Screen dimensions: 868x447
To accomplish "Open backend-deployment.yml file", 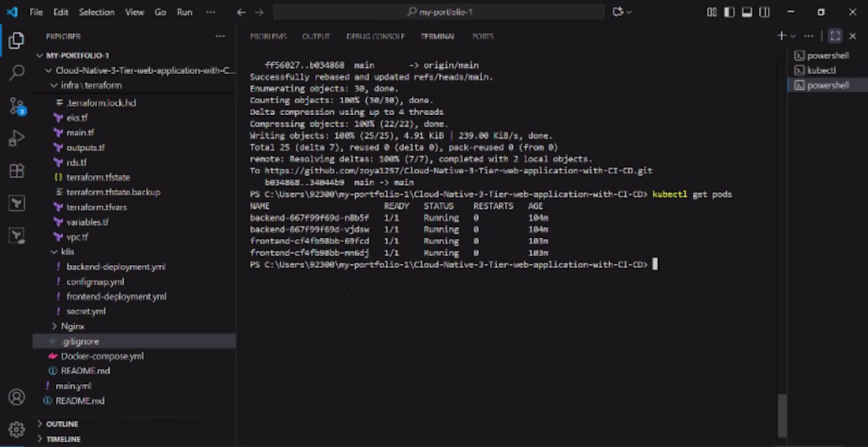I will (116, 266).
